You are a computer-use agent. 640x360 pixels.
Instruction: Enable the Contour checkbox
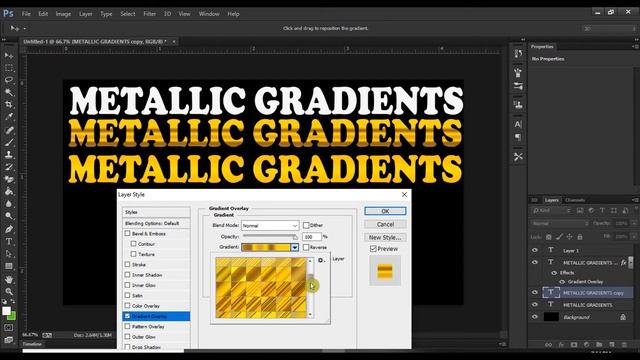coord(133,244)
